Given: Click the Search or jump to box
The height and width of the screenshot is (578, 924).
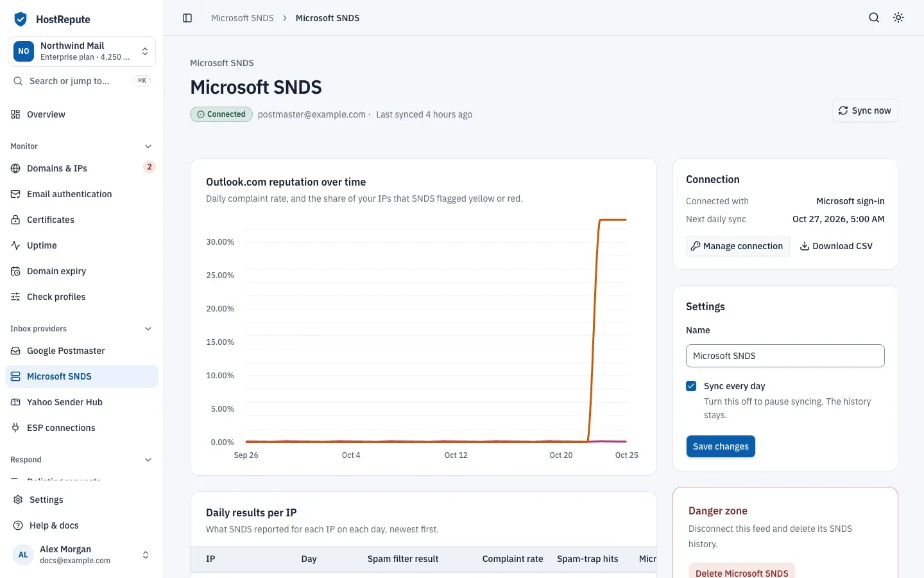Looking at the screenshot, I should point(81,81).
